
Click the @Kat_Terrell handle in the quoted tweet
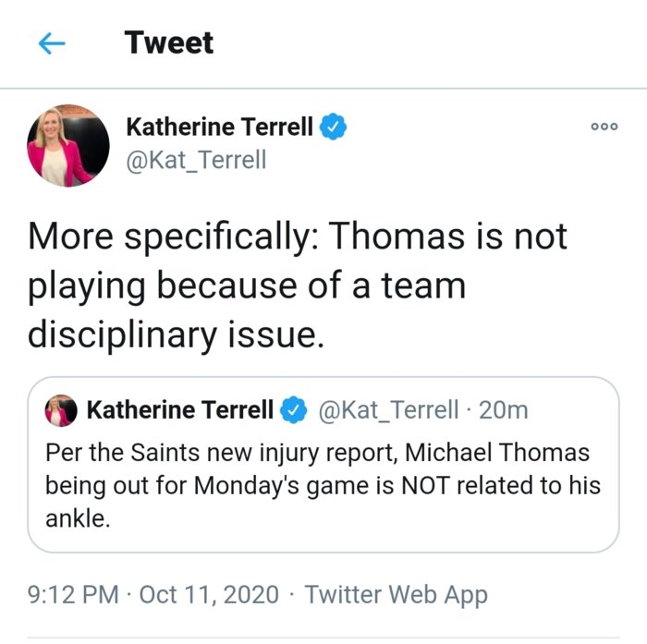(388, 410)
